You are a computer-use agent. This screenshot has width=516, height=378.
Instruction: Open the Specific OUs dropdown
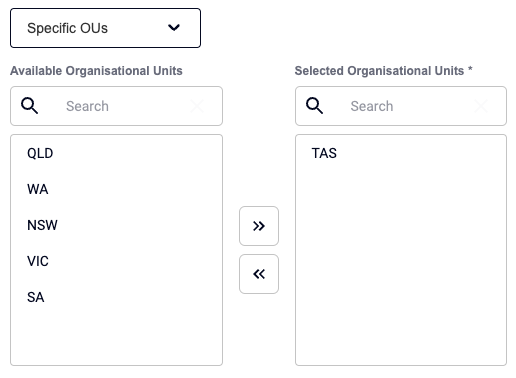[105, 28]
